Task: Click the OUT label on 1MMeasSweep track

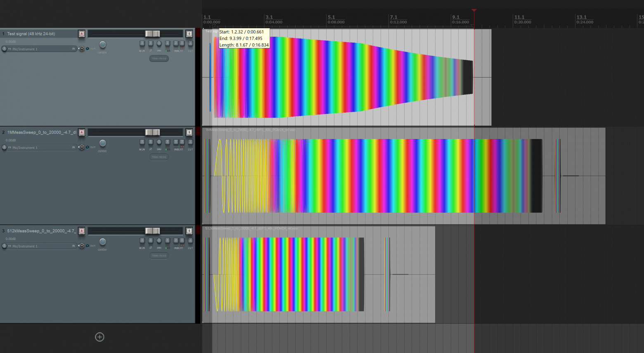Action: click(93, 147)
